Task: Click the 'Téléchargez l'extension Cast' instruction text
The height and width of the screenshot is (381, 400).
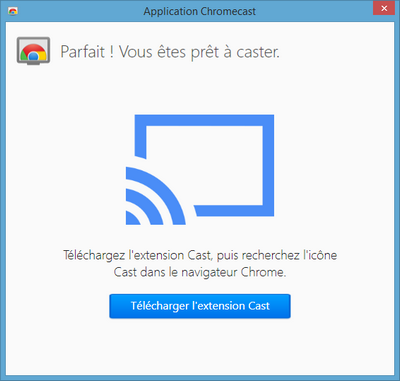Action: (200, 264)
